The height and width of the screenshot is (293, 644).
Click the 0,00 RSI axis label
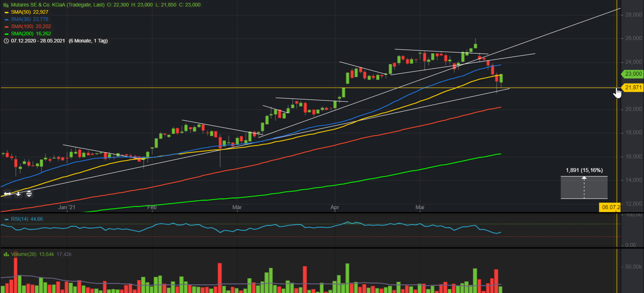[631, 245]
